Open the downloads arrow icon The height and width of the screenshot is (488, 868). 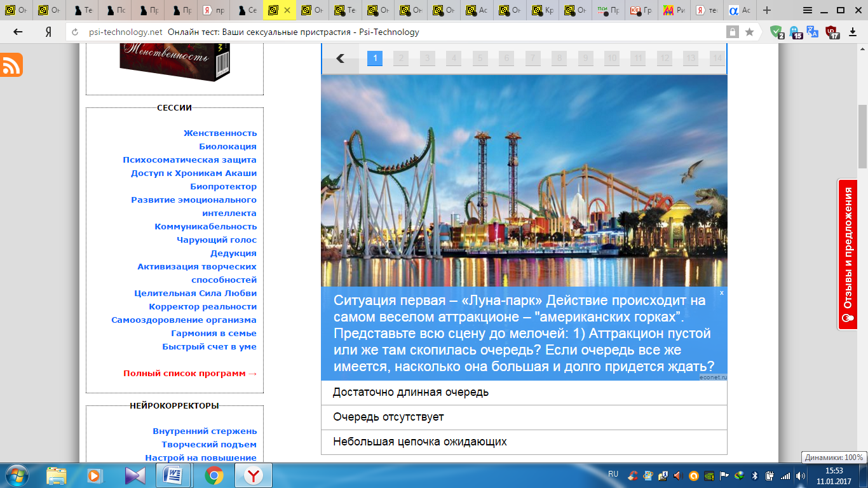[x=853, y=32]
